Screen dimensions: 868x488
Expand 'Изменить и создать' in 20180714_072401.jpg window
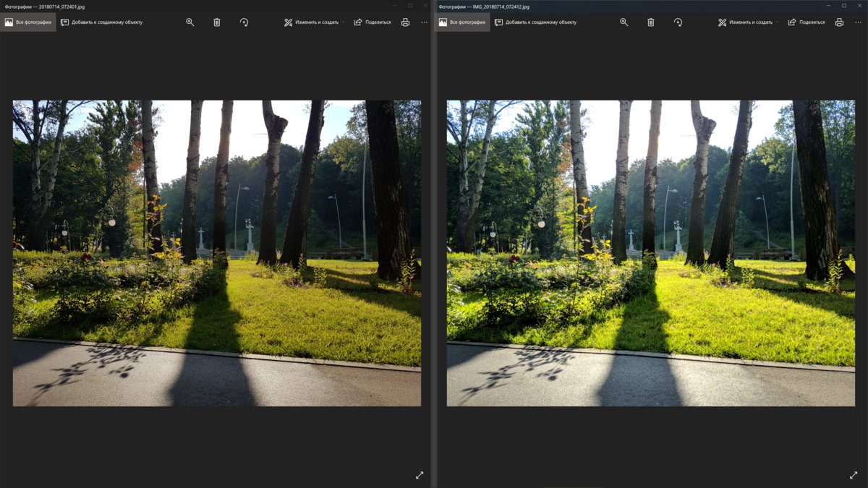(315, 22)
